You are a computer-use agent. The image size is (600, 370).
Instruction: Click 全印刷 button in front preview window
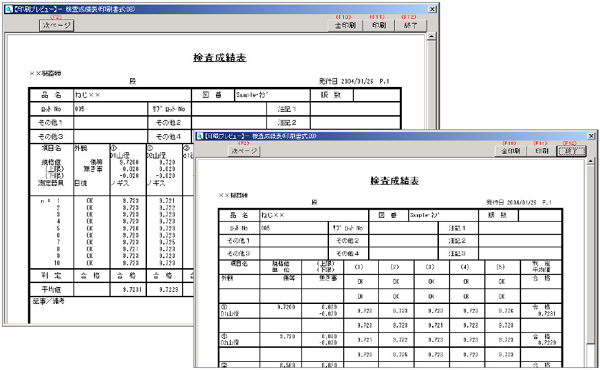tap(510, 151)
